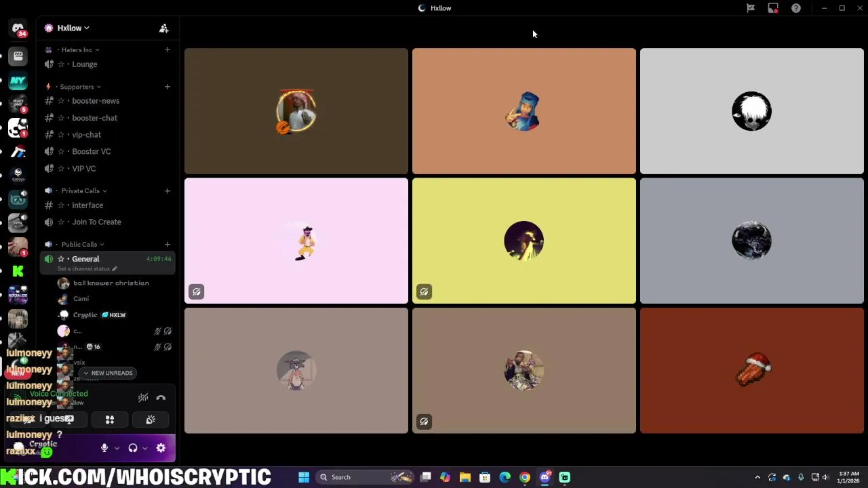Jump to NEW UNREADS in channel list
868x488 pixels.
[108, 373]
